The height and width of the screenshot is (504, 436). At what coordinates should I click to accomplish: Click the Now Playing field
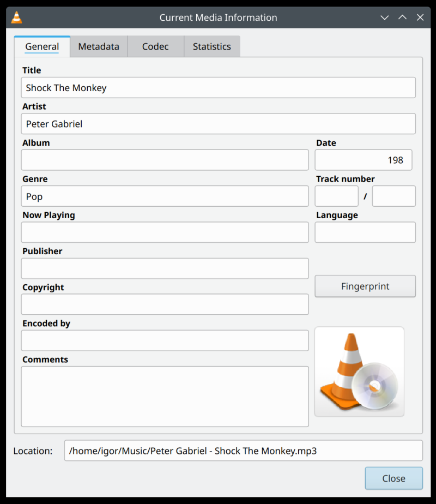(x=165, y=232)
